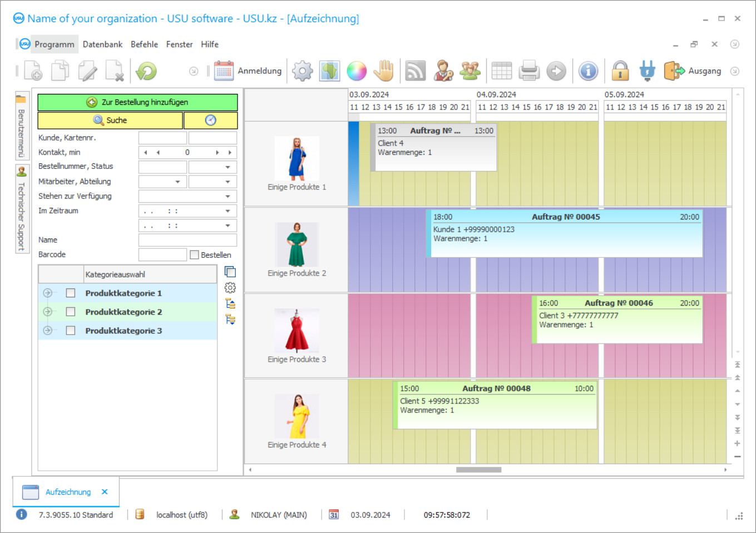Select the map view icon

click(329, 71)
